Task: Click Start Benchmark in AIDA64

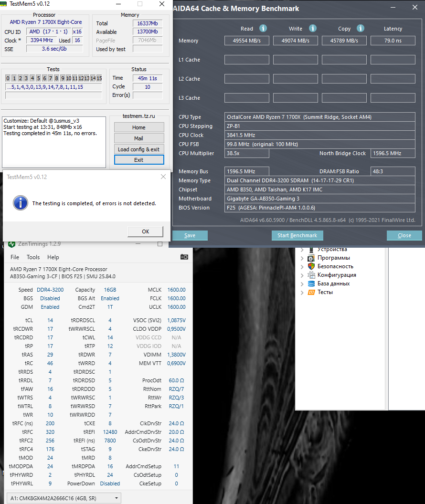Action: (297, 235)
